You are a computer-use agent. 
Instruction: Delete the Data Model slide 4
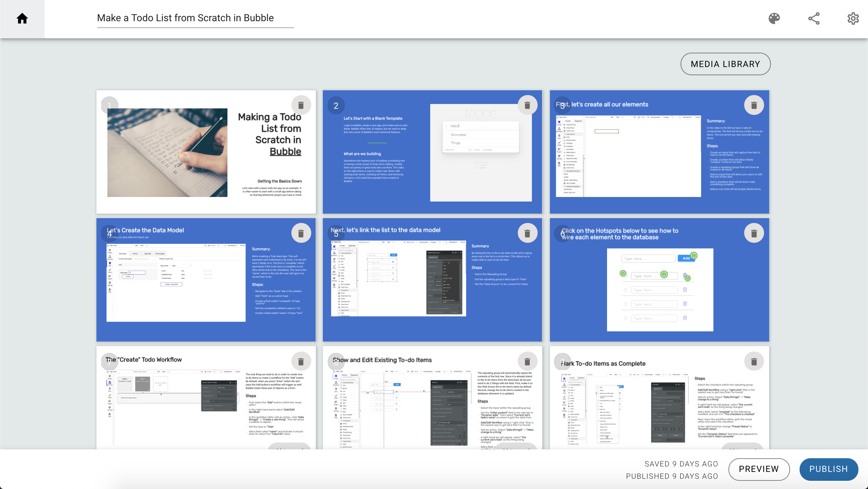301,233
